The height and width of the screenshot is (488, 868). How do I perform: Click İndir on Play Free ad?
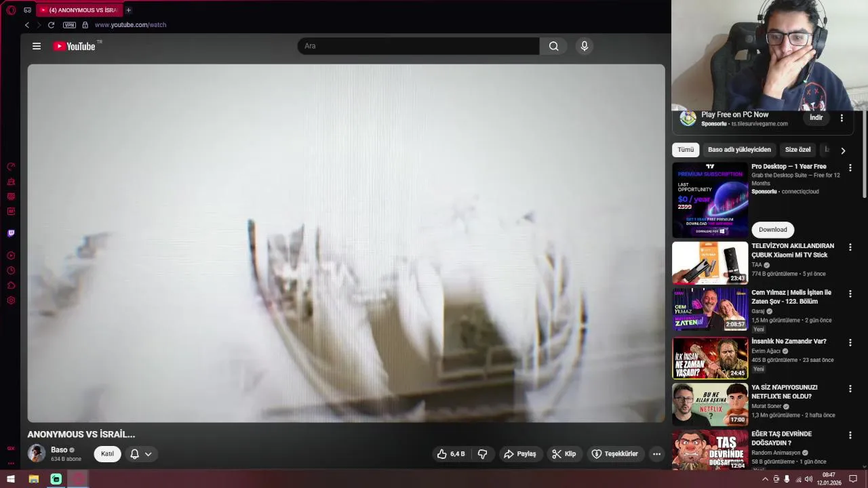[816, 118]
